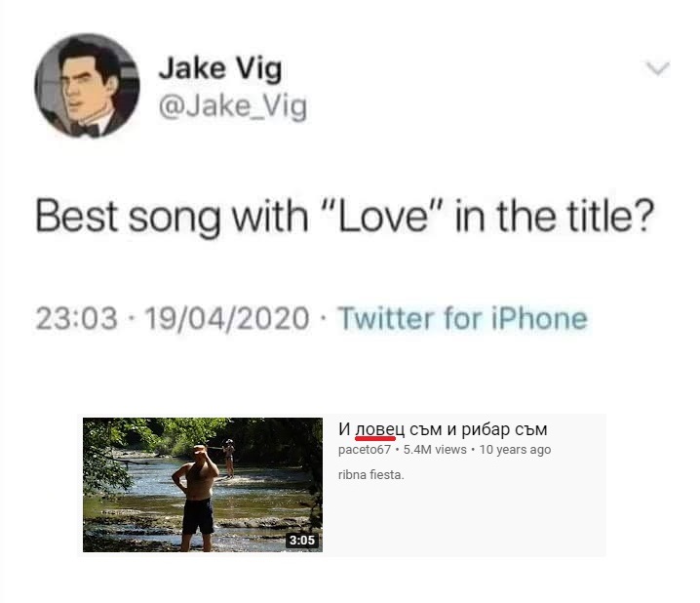This screenshot has width=700, height=603.
Task: Visit the paceto67 channel
Action: click(365, 450)
